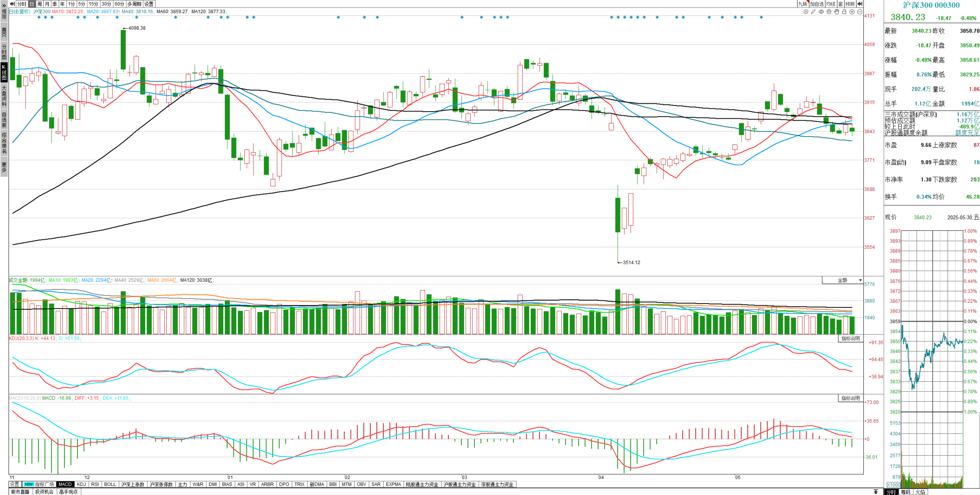Switch to 1分 minute chart
980x495 pixels.
coord(71,4)
